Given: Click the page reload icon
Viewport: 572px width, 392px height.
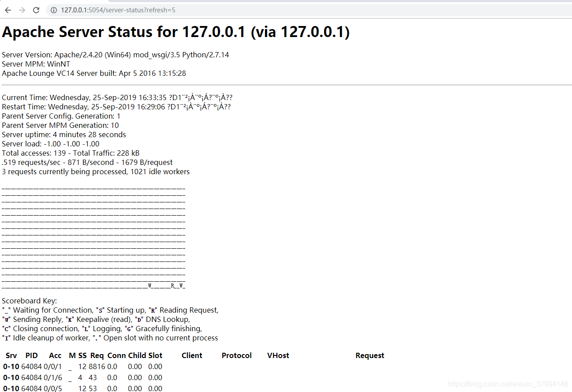Looking at the screenshot, I should click(36, 10).
